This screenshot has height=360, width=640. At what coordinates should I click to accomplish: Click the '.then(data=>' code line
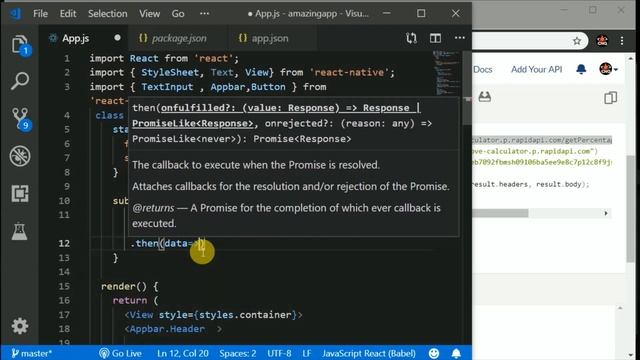(167, 243)
